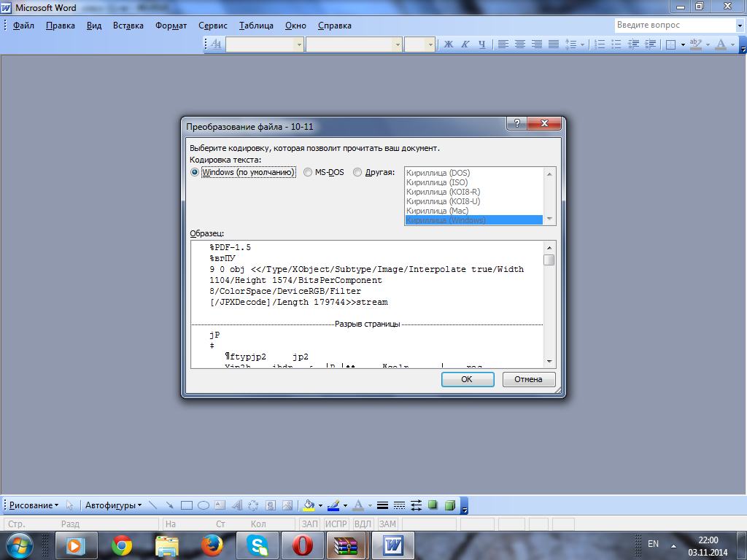Open the Формат menu
The height and width of the screenshot is (560, 747).
171,26
